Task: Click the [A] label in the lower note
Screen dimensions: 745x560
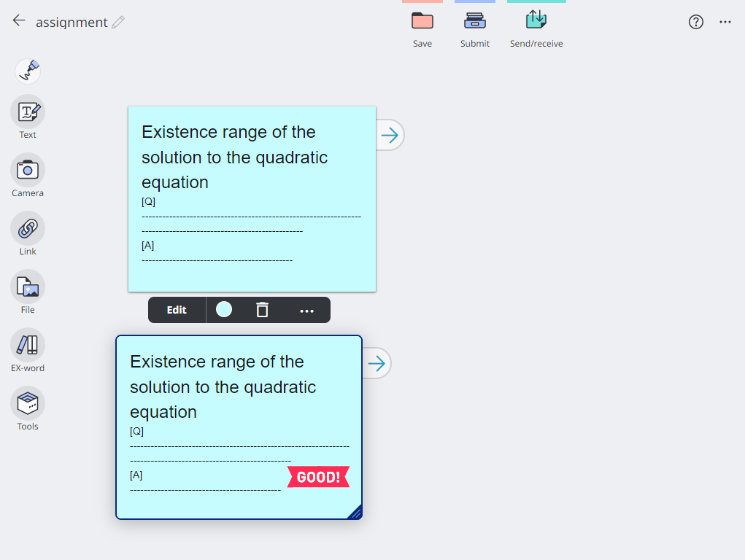Action: tap(136, 475)
